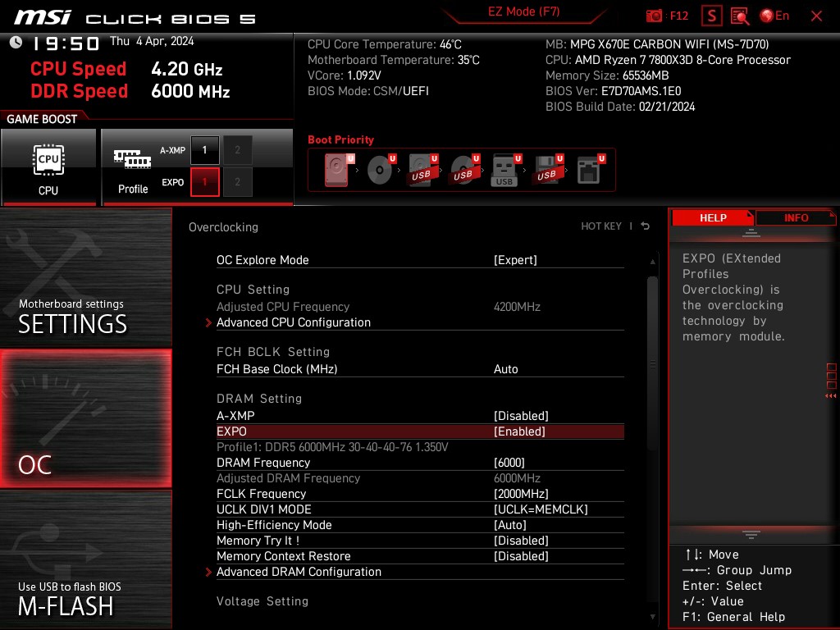Change UCLK DIV1 MODE setting

click(420, 509)
